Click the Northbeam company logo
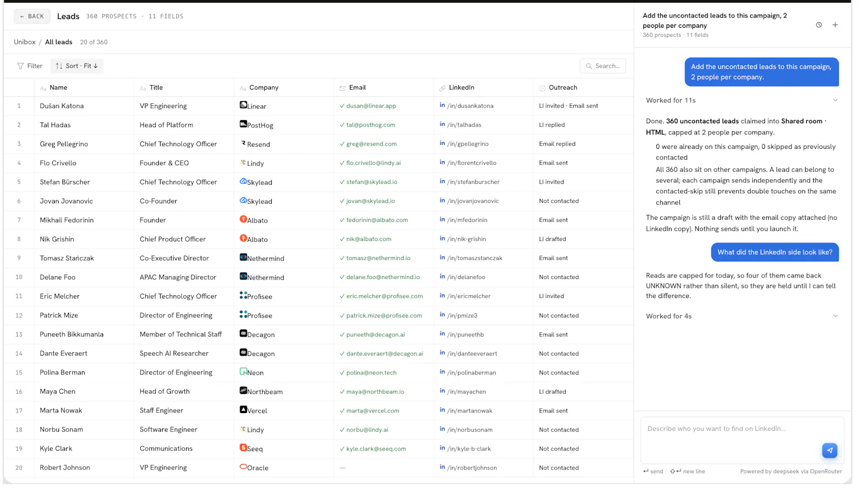868x501 pixels. coord(244,390)
